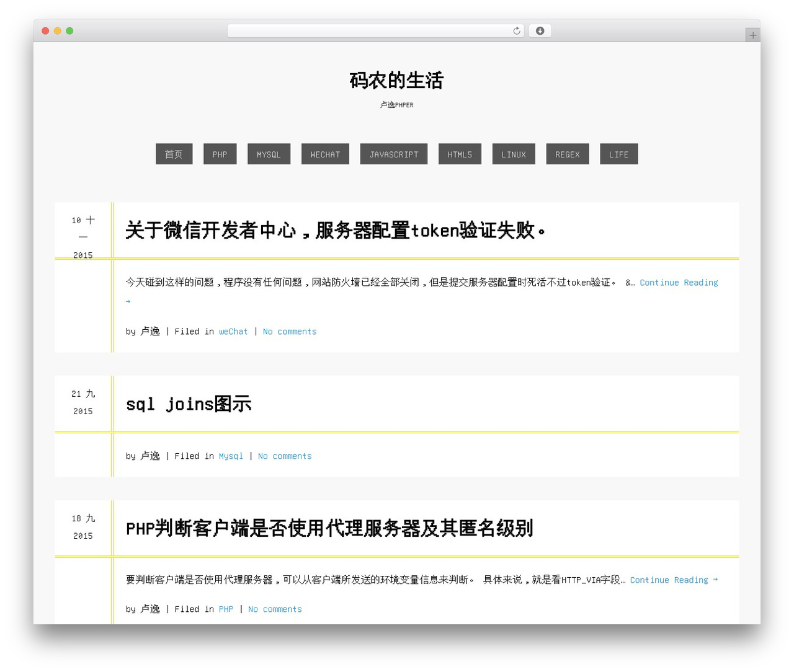Minimize the window with the yellow button
Viewport: 794px width, 672px height.
coord(57,31)
